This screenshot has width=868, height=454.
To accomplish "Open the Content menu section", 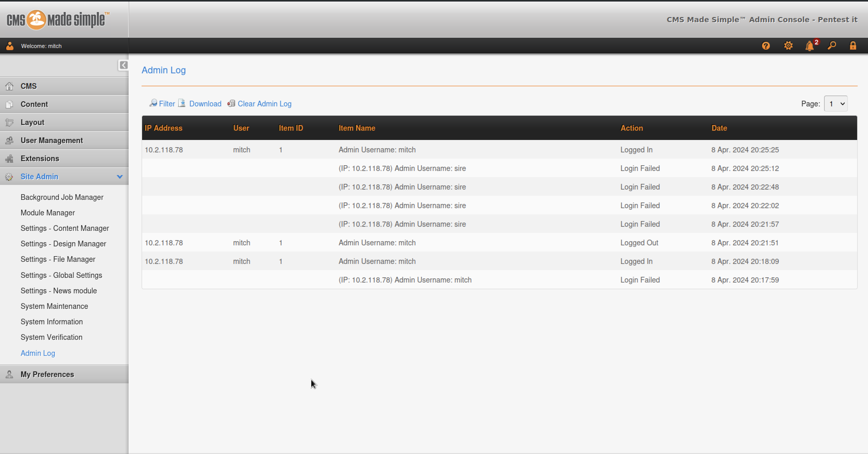I will [x=64, y=104].
